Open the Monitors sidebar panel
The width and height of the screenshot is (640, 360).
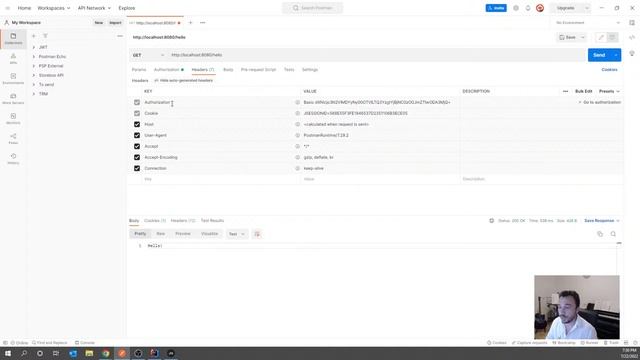click(13, 119)
